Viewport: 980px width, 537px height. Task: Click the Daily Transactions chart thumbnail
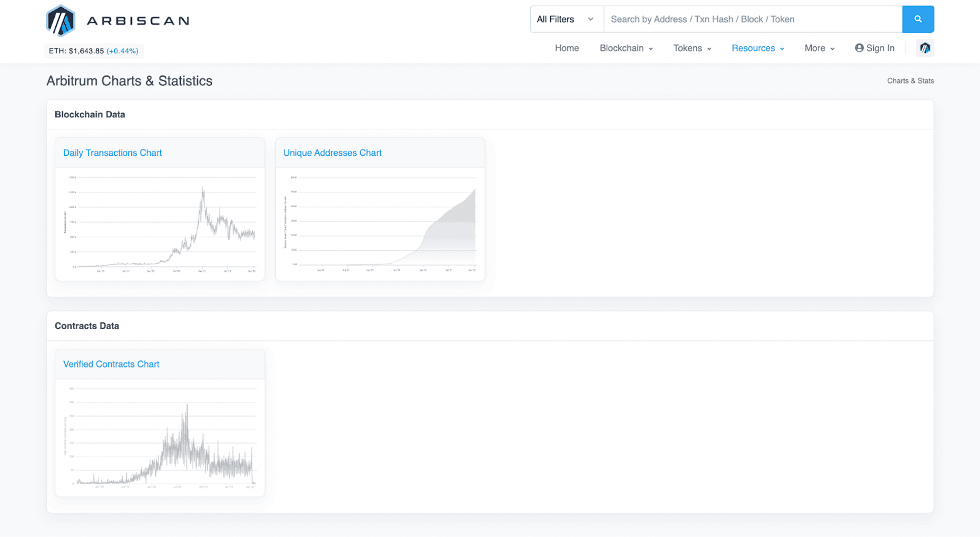[x=160, y=224]
